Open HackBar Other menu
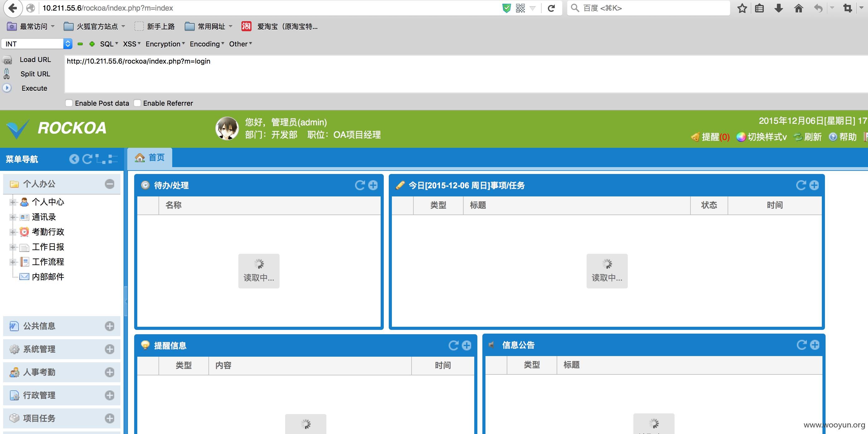The image size is (868, 434). point(241,44)
